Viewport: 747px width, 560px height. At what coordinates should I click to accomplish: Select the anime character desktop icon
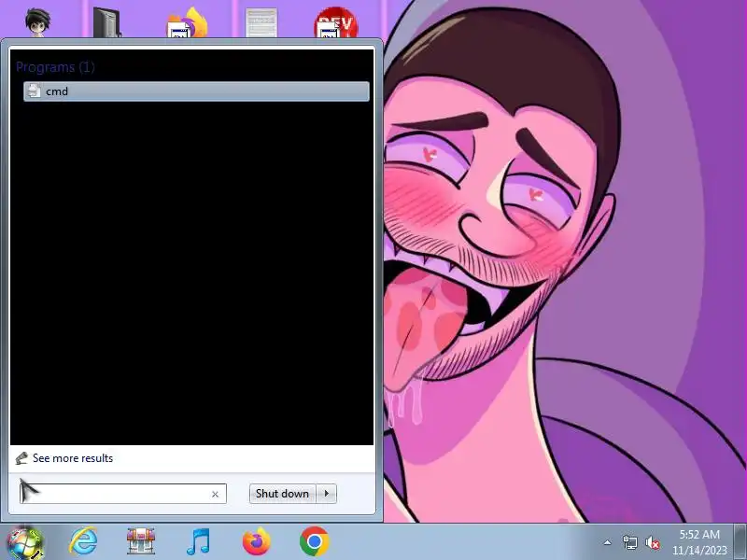tap(37, 21)
